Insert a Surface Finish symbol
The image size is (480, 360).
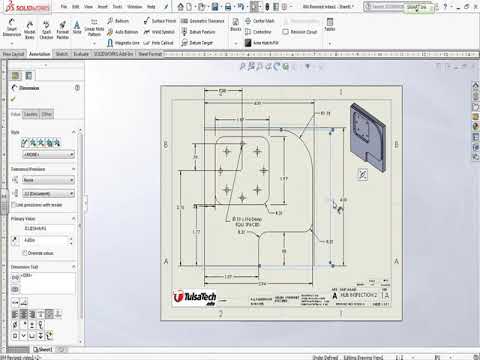click(x=160, y=21)
